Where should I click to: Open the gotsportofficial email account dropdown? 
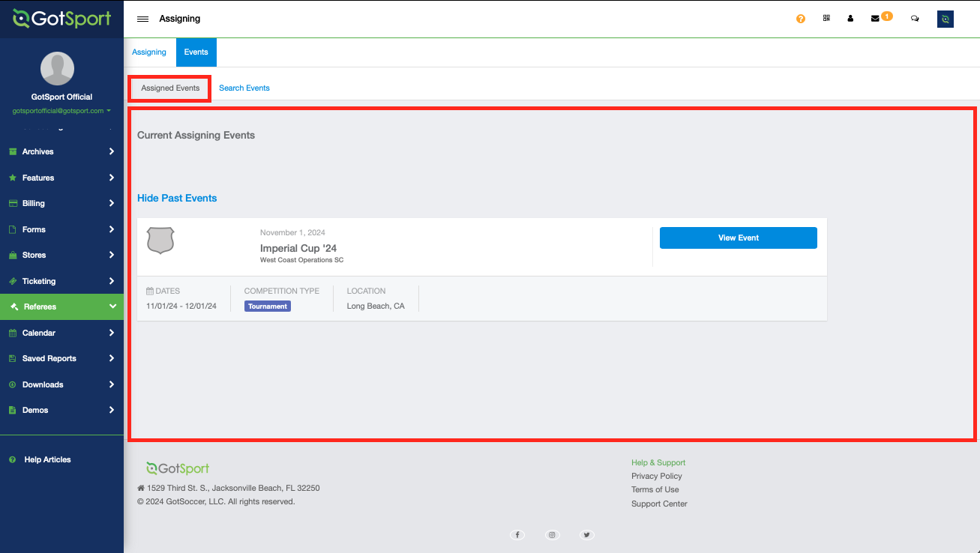tap(61, 111)
